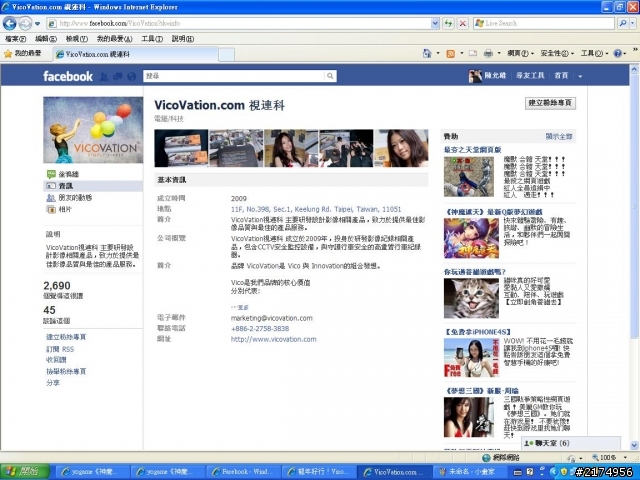Viewport: 640px width, 480px height.
Task: Select 資訊 in the left sidebar
Action: 93,186
